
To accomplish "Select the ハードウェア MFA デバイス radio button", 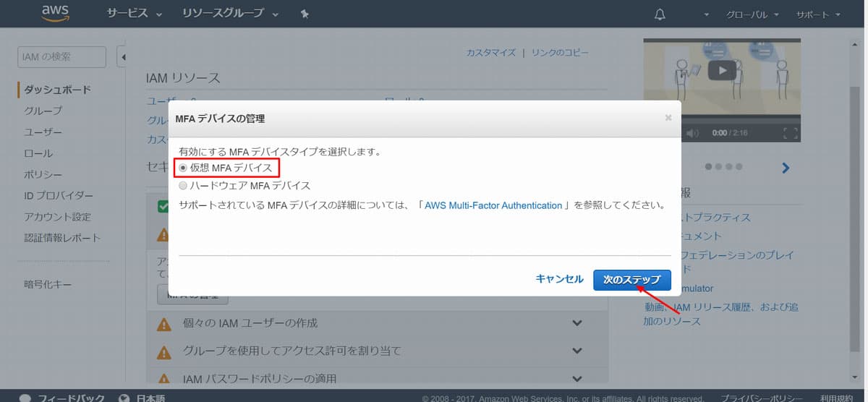I will pos(183,186).
